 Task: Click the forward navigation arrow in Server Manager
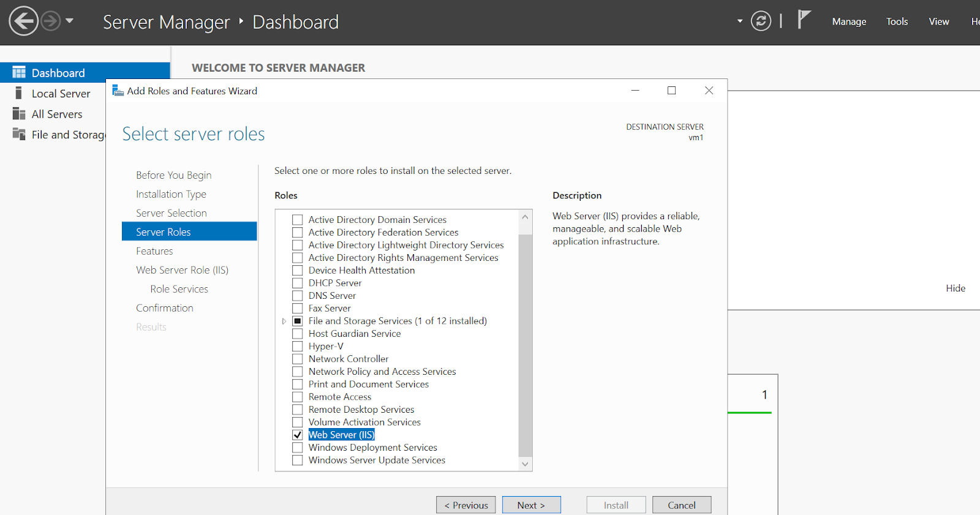click(x=51, y=21)
